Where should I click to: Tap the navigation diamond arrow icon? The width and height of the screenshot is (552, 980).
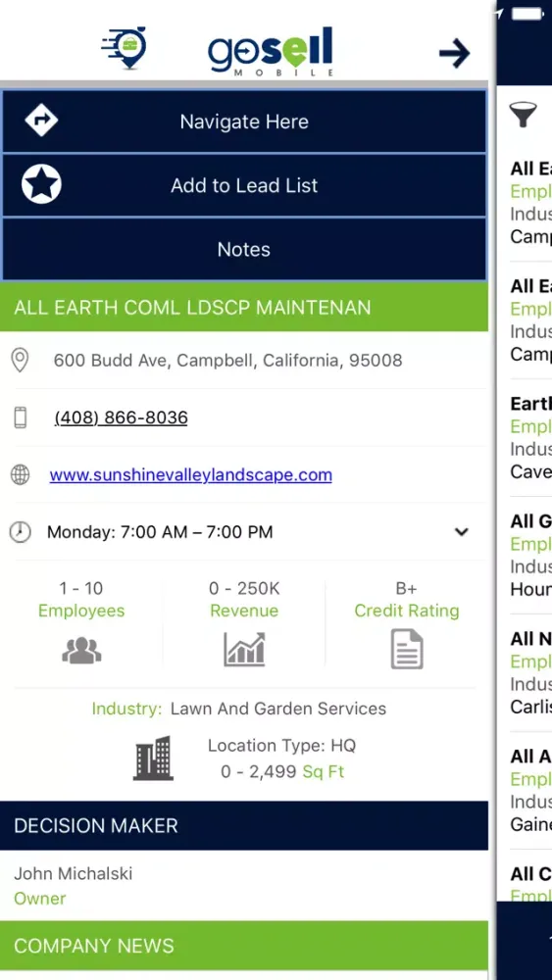tap(41, 120)
